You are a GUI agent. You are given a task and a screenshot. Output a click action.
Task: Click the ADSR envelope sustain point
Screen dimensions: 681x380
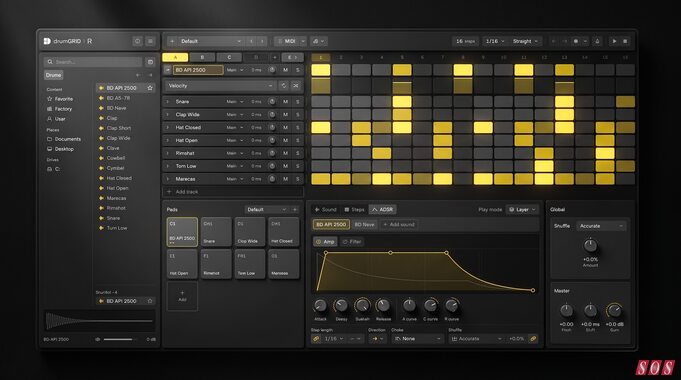point(390,253)
